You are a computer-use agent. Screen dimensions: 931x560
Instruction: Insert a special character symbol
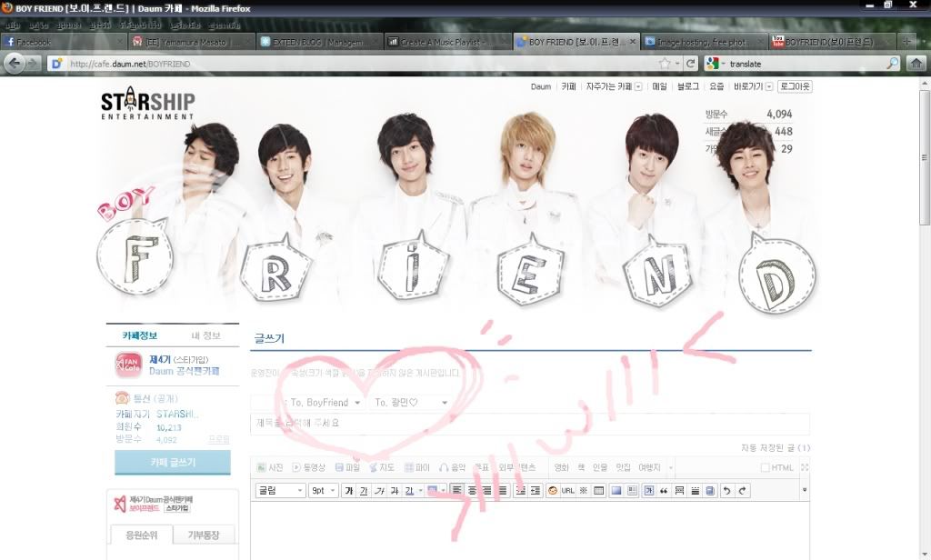click(584, 491)
